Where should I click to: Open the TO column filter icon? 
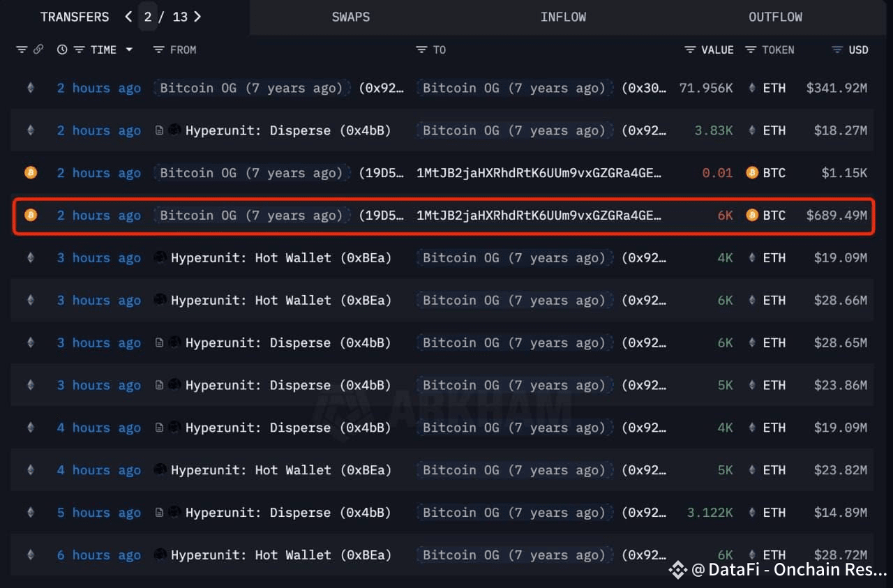[x=421, y=50]
